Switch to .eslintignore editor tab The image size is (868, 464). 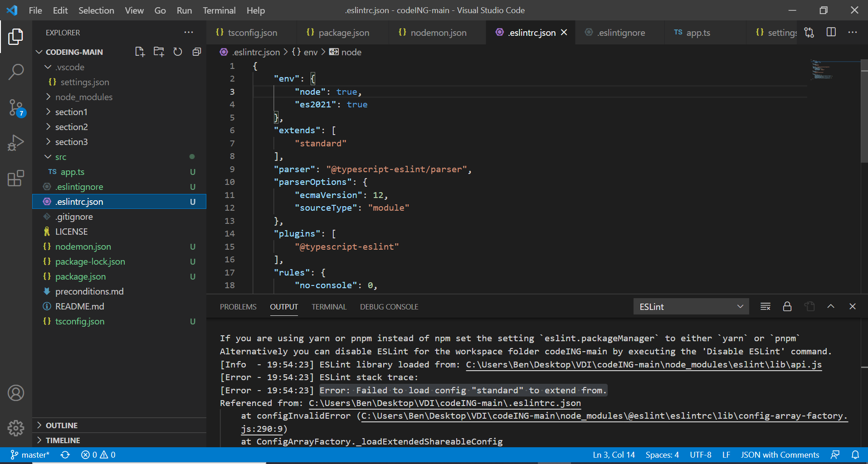point(620,32)
